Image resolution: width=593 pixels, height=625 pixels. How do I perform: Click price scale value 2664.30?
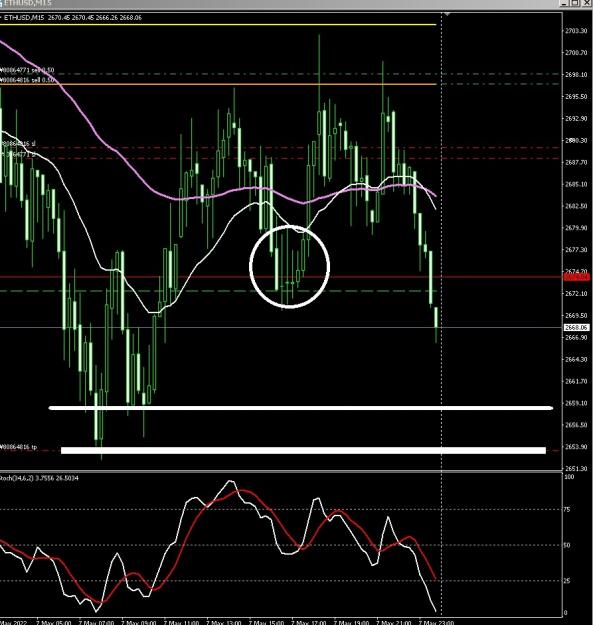[576, 359]
